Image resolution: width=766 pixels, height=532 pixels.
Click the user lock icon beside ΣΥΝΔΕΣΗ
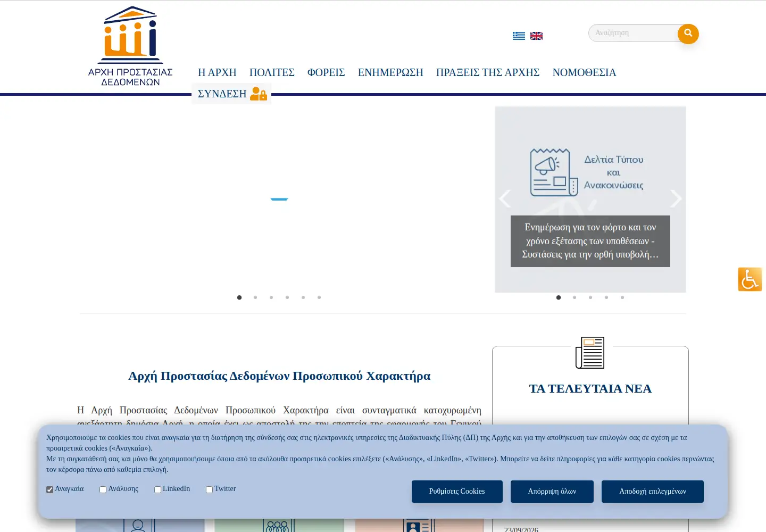(x=259, y=94)
